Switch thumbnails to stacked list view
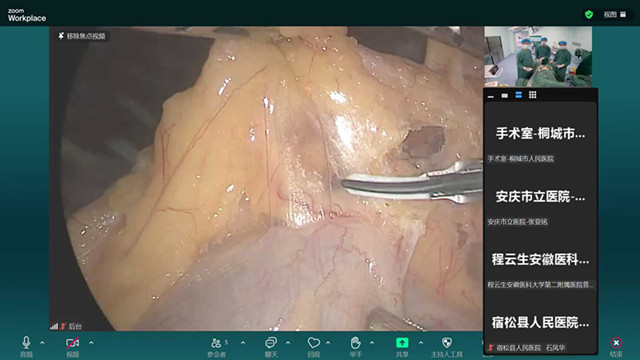The height and width of the screenshot is (360, 640). click(x=519, y=95)
